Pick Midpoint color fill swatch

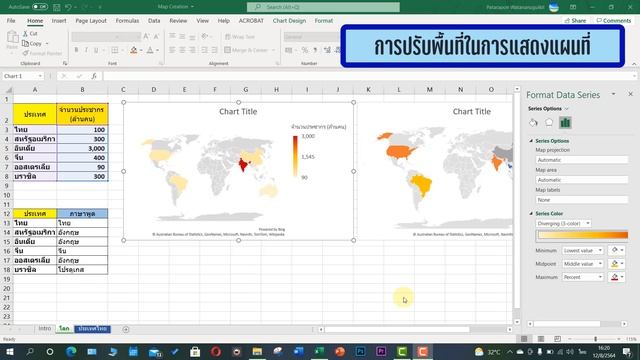[616, 264]
